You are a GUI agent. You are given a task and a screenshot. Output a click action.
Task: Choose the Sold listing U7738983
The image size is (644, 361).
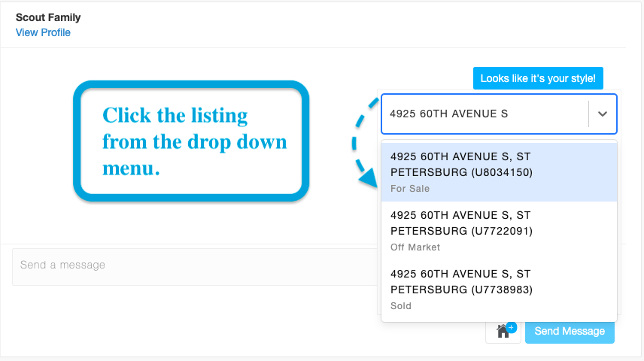(499, 290)
